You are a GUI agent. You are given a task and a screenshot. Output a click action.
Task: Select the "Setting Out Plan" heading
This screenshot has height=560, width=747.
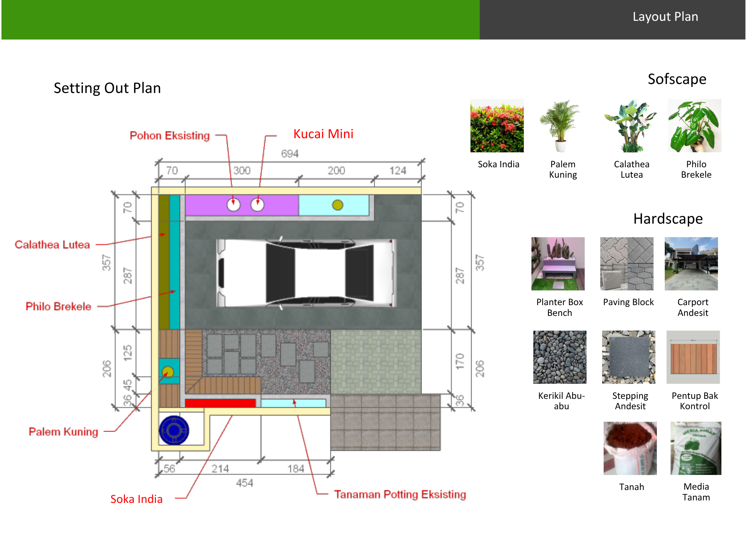pos(107,88)
